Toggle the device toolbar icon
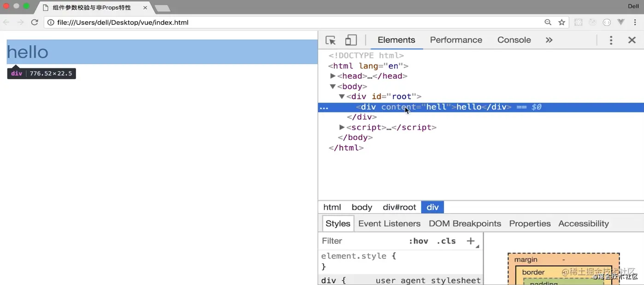644x285 pixels. pos(351,40)
